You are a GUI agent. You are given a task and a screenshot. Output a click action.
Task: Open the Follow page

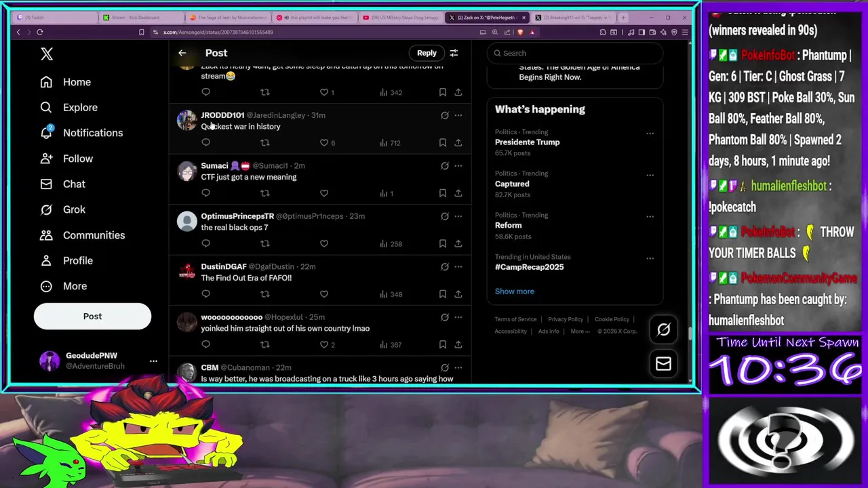tap(66, 159)
